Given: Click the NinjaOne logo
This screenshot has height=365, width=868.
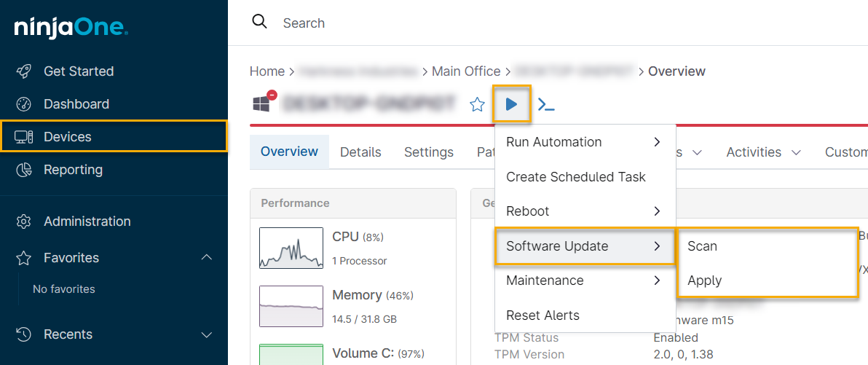Looking at the screenshot, I should pyautogui.click(x=71, y=28).
